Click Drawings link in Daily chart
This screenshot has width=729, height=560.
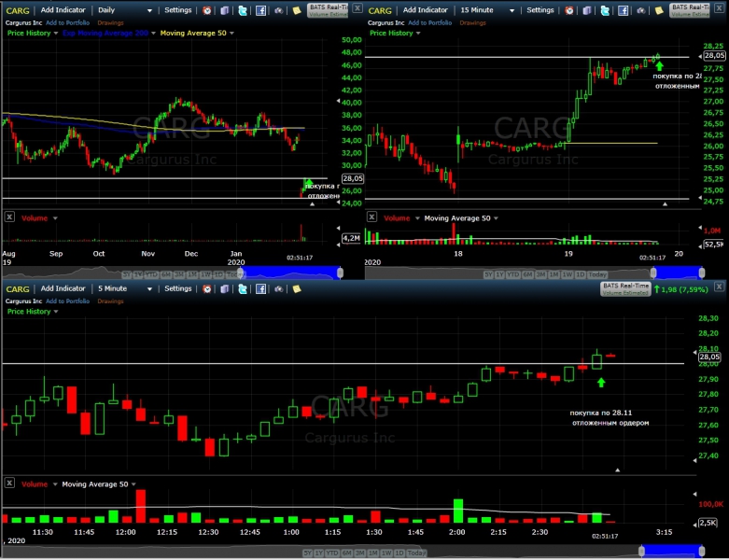(x=110, y=22)
